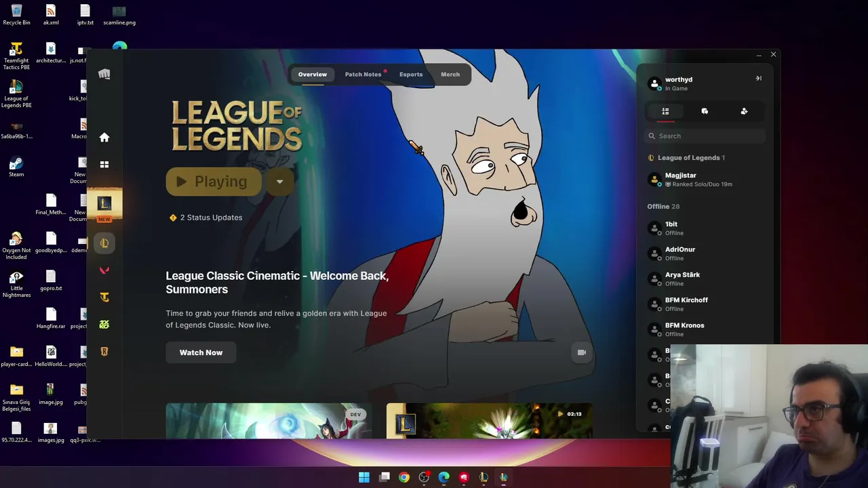Select offline friend 1bit
The image size is (868, 488).
click(705, 228)
